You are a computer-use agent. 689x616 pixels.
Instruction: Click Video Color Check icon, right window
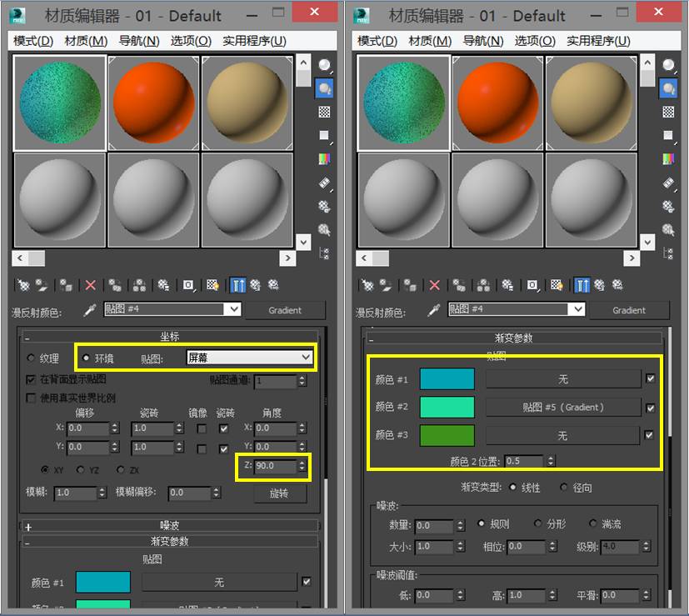[x=668, y=158]
